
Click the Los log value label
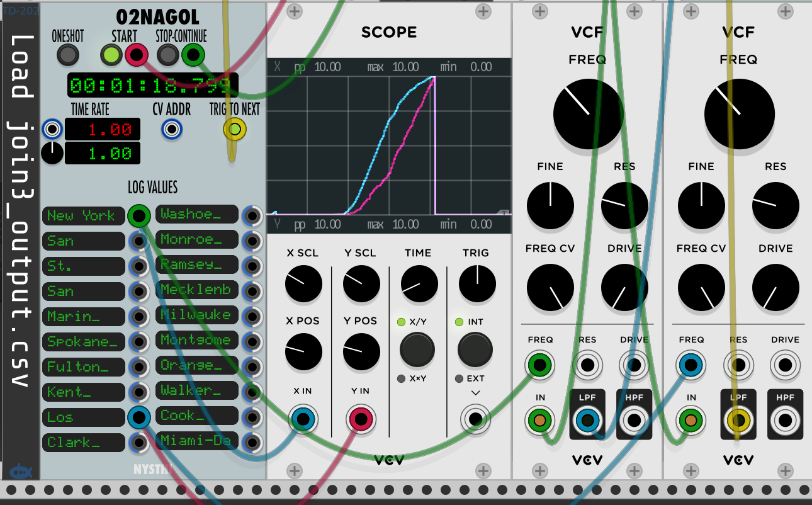point(84,417)
